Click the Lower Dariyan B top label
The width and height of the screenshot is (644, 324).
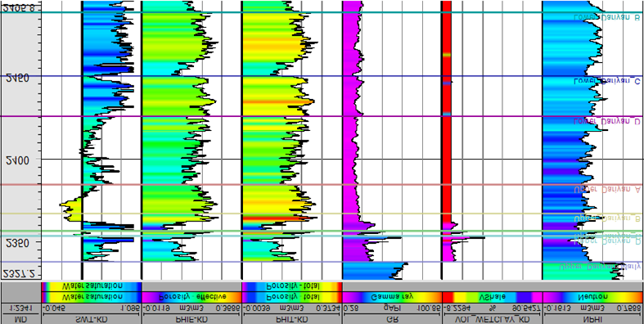click(606, 17)
